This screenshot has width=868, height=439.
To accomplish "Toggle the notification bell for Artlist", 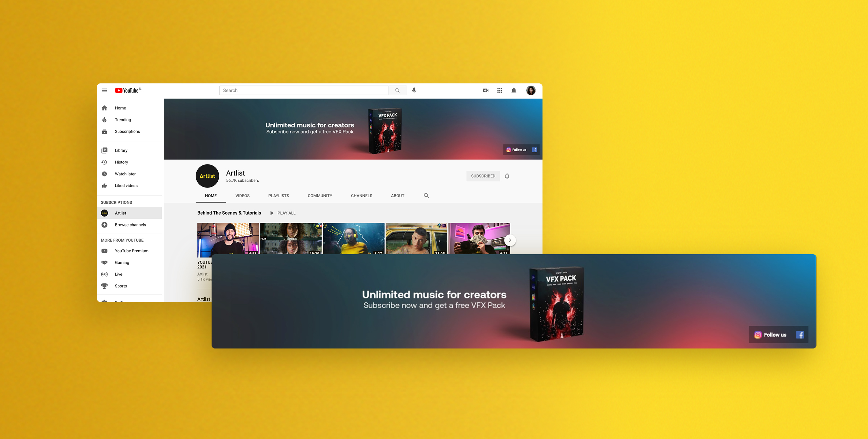I will click(507, 176).
